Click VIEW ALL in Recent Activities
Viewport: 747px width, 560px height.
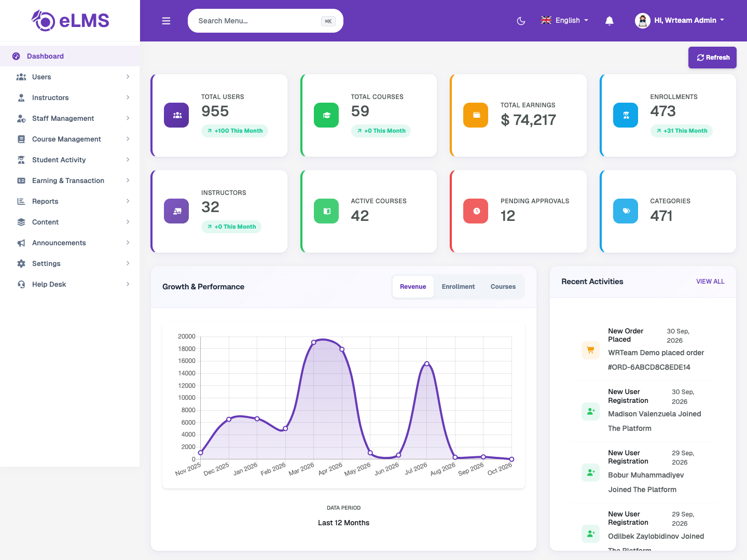coord(710,282)
